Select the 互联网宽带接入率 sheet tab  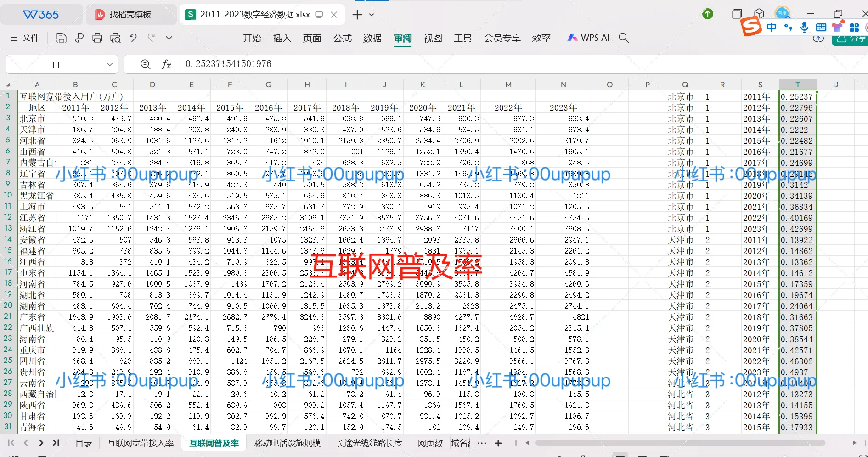pyautogui.click(x=141, y=443)
